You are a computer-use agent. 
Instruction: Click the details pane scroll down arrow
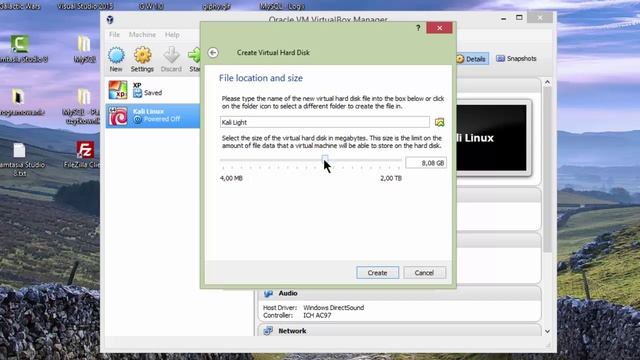coord(547,331)
